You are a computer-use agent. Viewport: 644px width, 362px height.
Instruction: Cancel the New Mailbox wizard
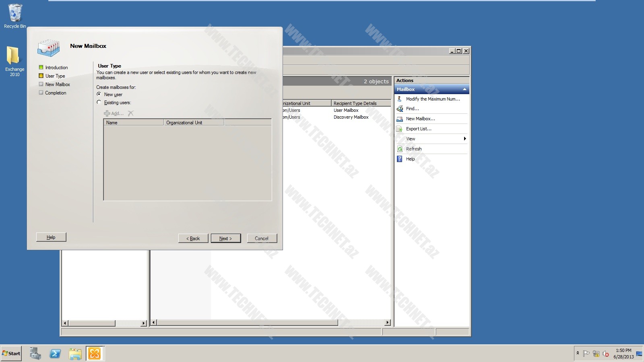coord(262,239)
